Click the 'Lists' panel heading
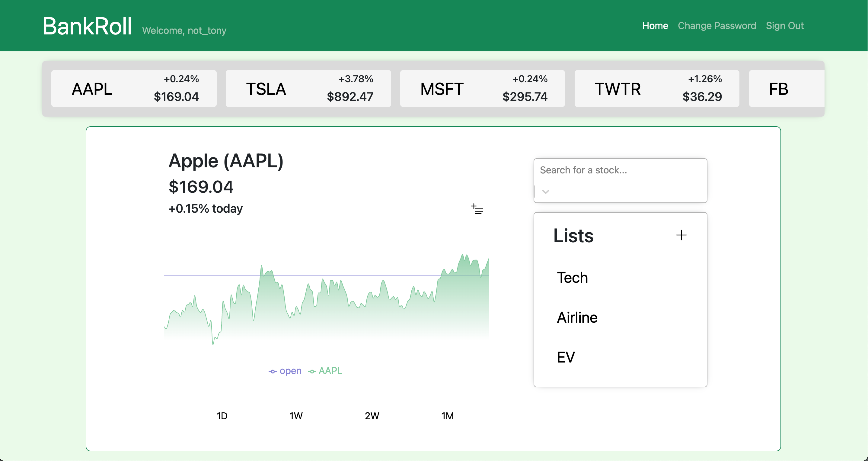Screen dimensions: 868x461 point(573,235)
